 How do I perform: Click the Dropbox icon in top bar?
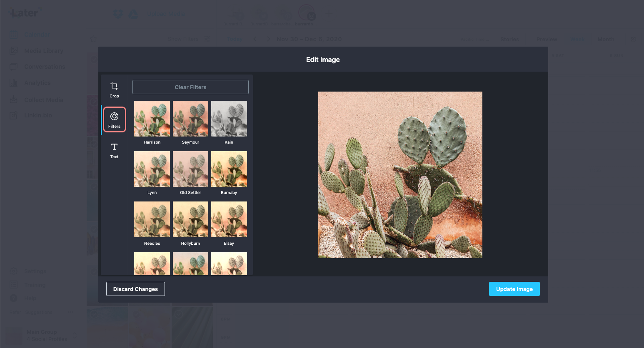pos(118,14)
